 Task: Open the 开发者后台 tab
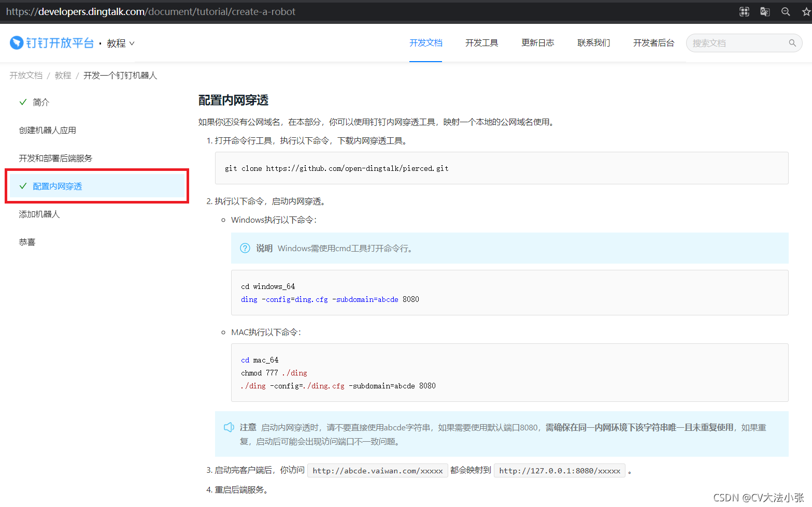pos(653,43)
